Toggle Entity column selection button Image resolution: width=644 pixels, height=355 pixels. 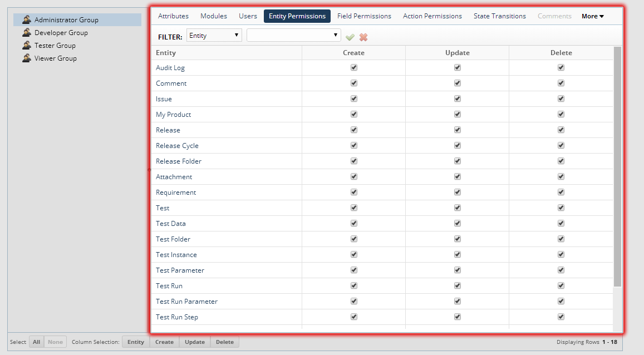point(136,342)
